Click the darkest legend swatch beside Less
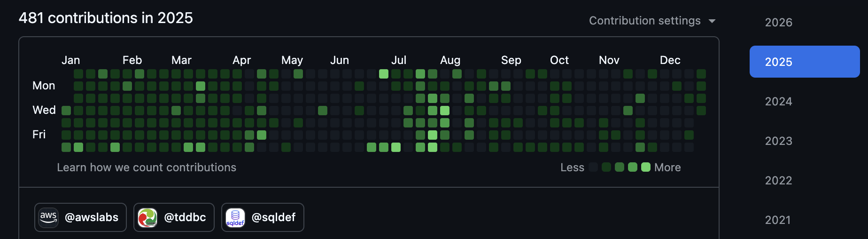The height and width of the screenshot is (239, 868). tap(593, 167)
